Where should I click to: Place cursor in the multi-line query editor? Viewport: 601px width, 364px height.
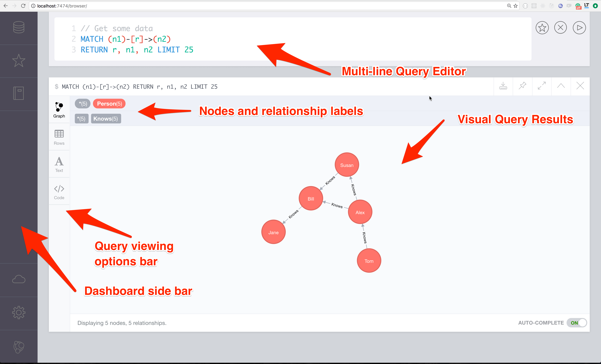293,39
